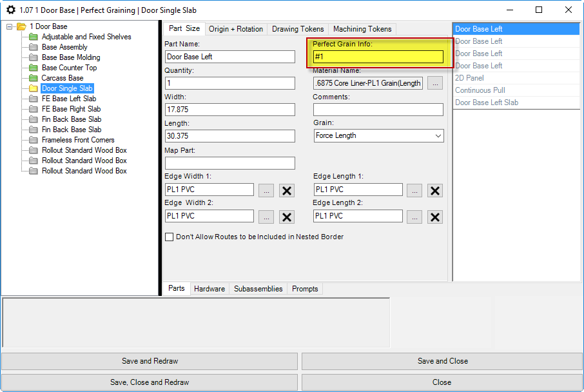Select highlighted Door Base Left in parts list
Image resolution: width=584 pixels, height=392 pixels.
point(516,29)
